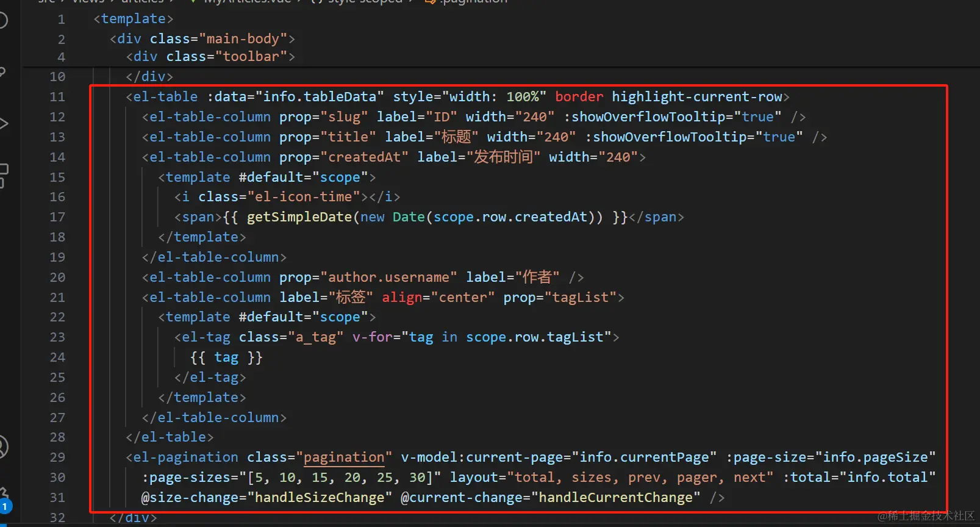Open the Accounts icon in the activity bar
Viewport: 980px width, 527px height.
coord(2,447)
